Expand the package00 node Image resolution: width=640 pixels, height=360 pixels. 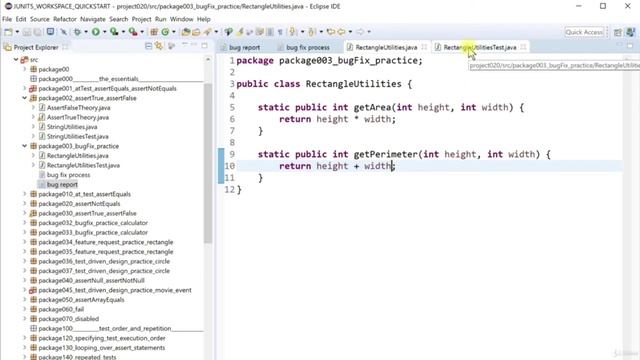24,69
